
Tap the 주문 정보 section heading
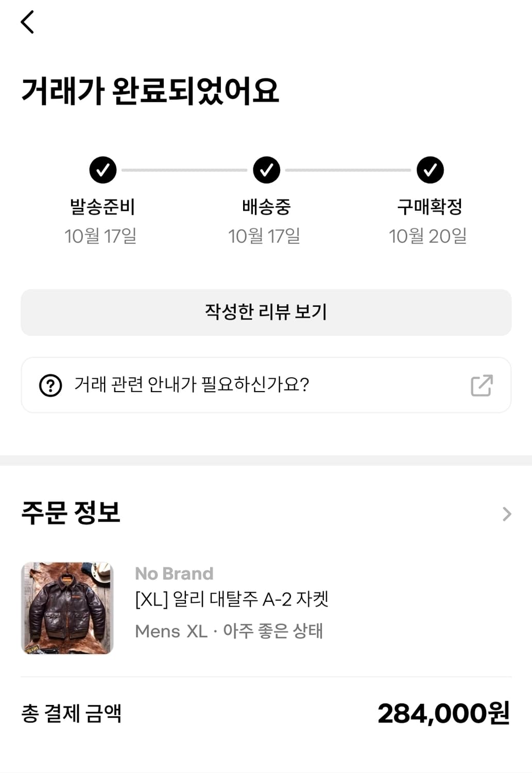(71, 513)
